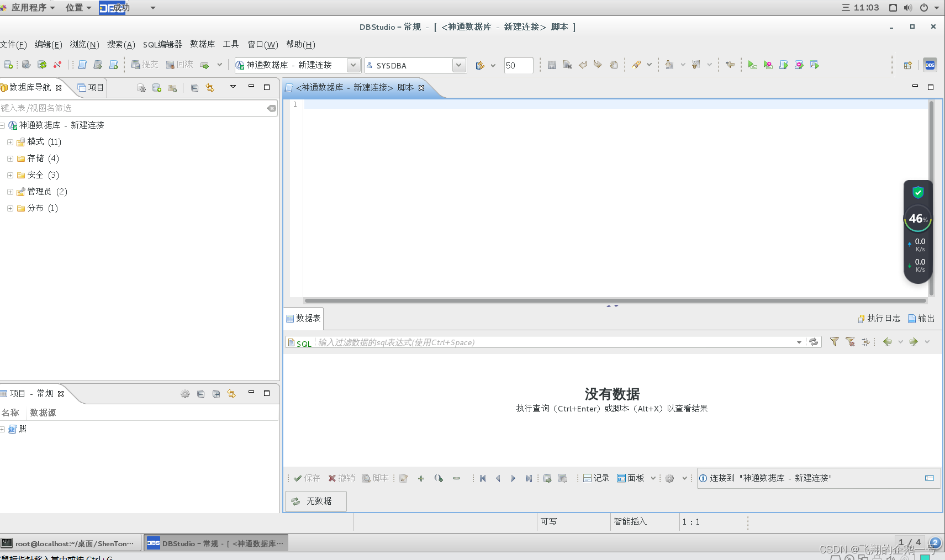Image resolution: width=945 pixels, height=560 pixels.
Task: Click the refresh icon next to SQL filter box
Action: 814,342
